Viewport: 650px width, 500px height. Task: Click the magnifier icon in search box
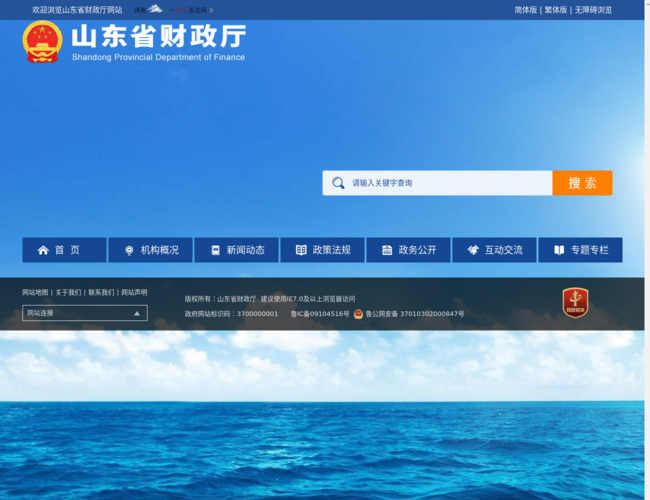click(338, 183)
